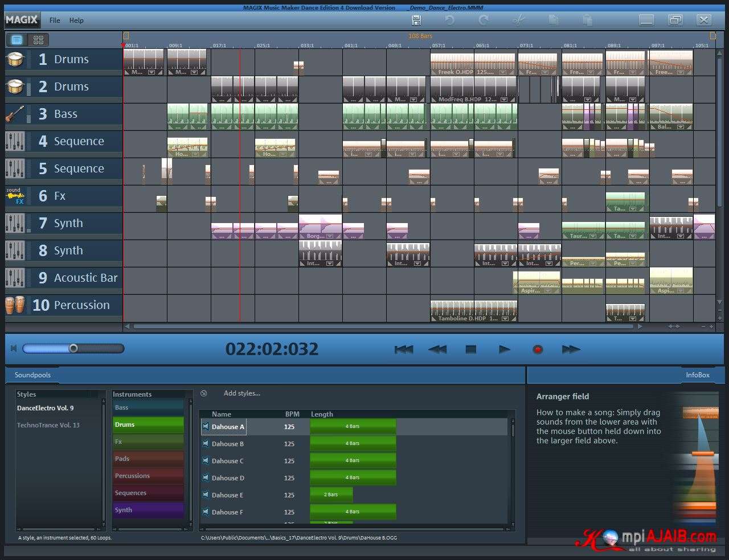Screen dimensions: 729x560
Task: Click the mixer icon on Acoustic Bar track
Action: point(15,278)
